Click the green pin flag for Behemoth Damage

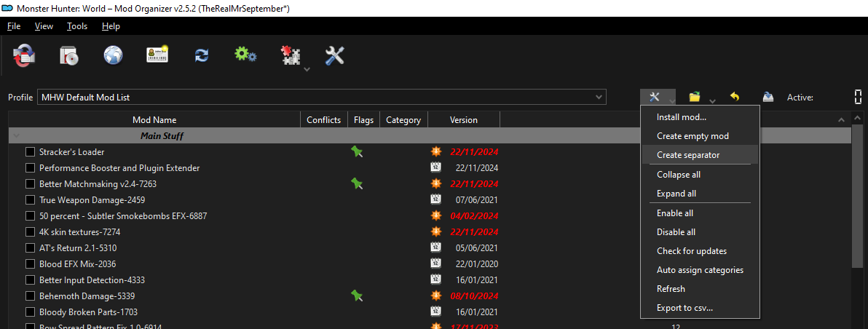(357, 296)
